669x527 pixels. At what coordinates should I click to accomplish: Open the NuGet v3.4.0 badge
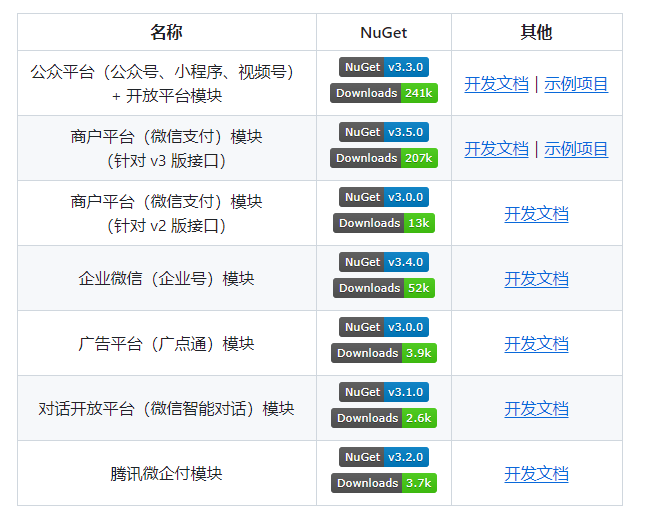point(384,262)
